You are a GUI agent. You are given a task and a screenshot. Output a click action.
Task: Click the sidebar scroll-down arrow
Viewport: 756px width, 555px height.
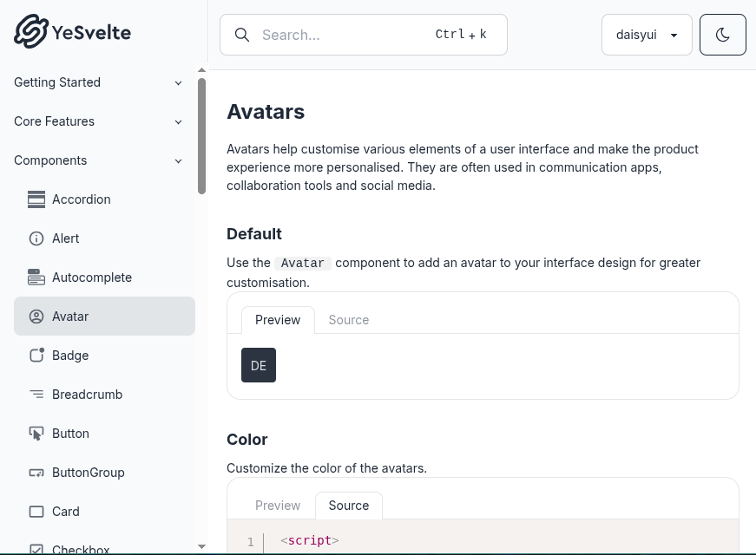coord(201,546)
